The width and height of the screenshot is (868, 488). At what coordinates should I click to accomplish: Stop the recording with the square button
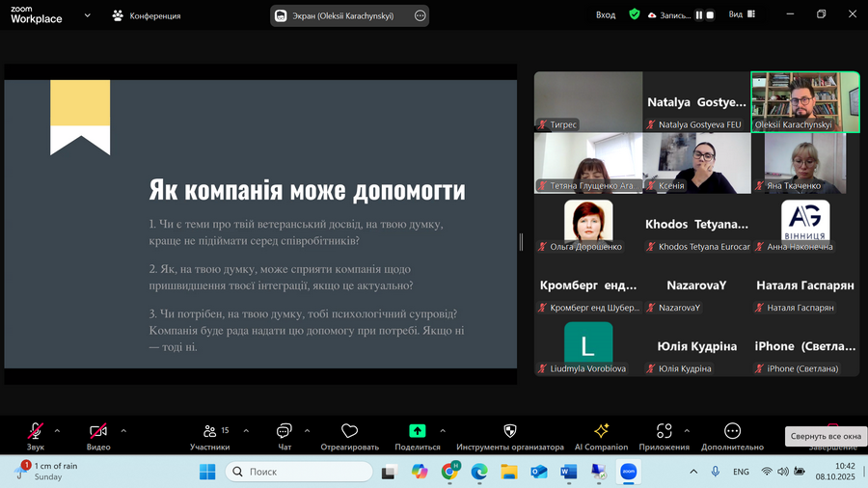click(x=711, y=15)
